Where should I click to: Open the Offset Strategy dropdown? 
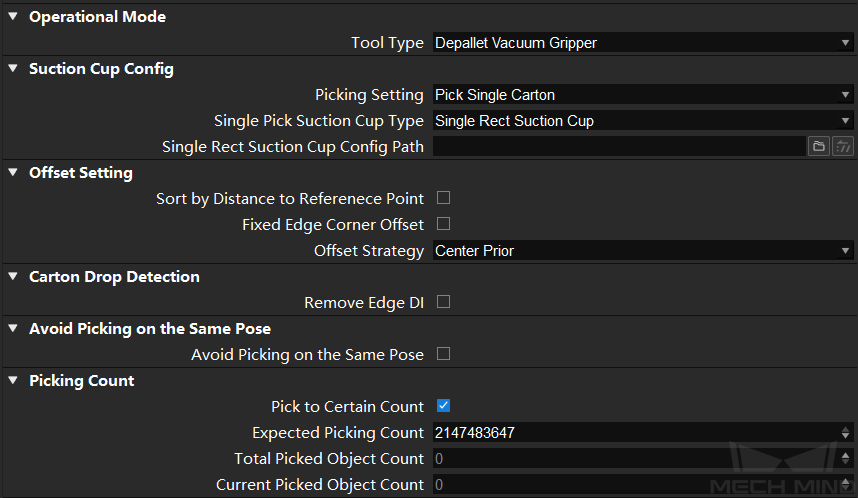coord(643,251)
